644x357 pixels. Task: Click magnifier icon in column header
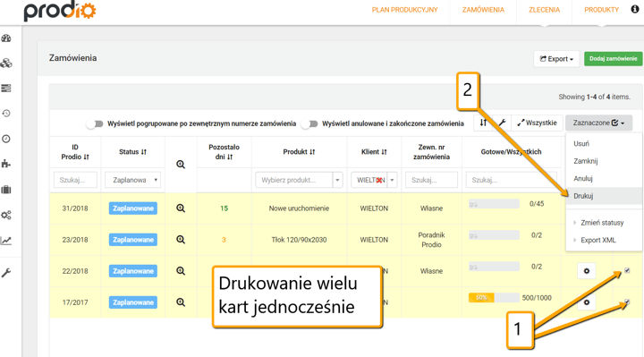point(181,165)
